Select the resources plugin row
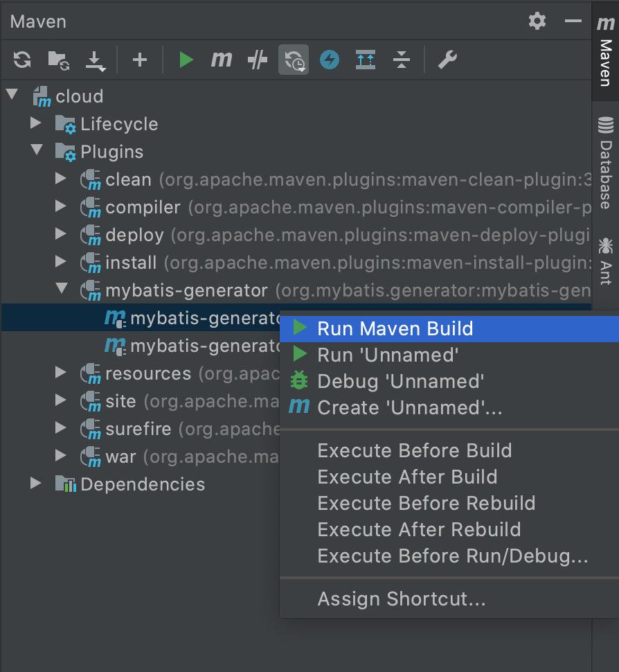Screen dimensions: 619x672 tap(141, 373)
